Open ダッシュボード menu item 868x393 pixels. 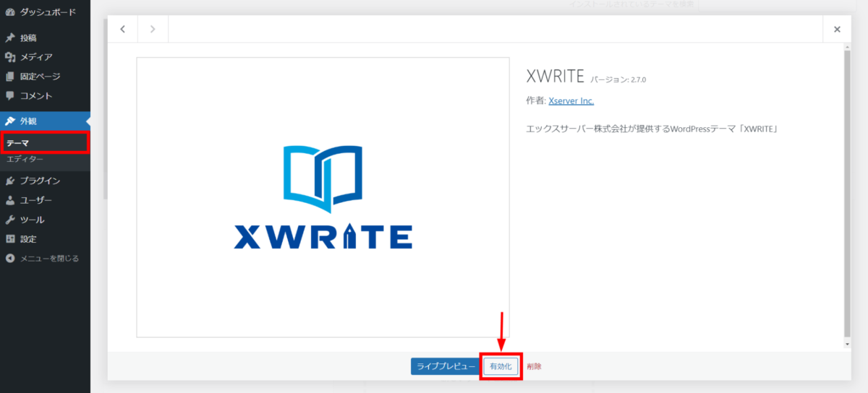pyautogui.click(x=45, y=13)
